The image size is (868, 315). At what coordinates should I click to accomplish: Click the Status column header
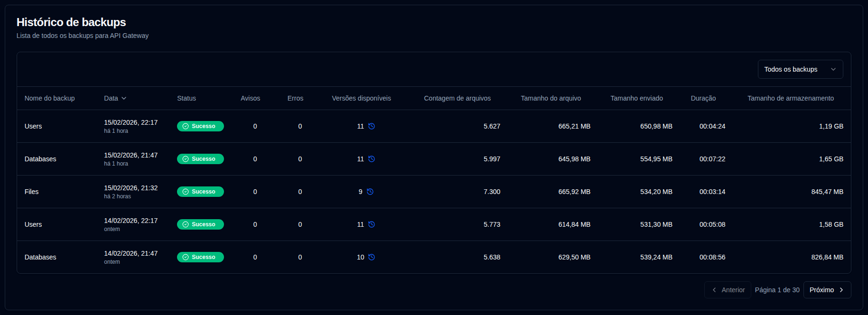[187, 98]
